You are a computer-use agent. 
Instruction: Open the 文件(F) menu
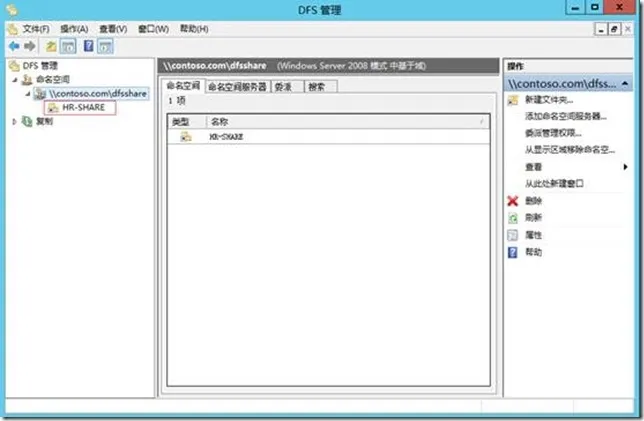click(x=36, y=29)
